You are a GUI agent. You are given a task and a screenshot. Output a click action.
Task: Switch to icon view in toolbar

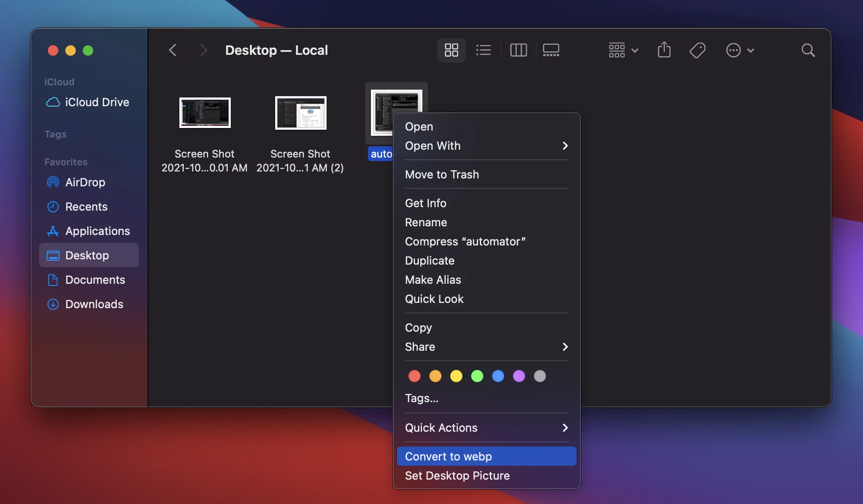(x=451, y=50)
